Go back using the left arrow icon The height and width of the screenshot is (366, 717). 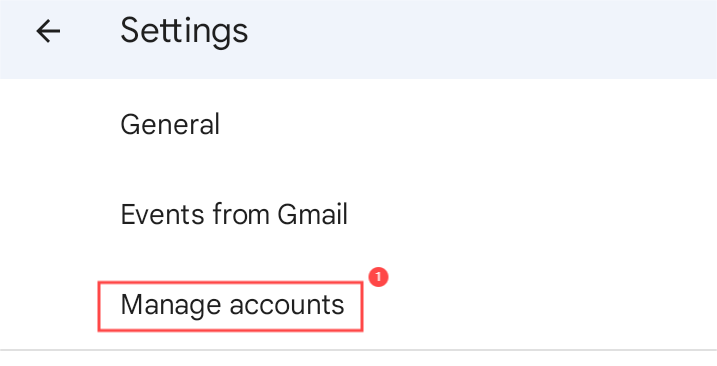48,32
